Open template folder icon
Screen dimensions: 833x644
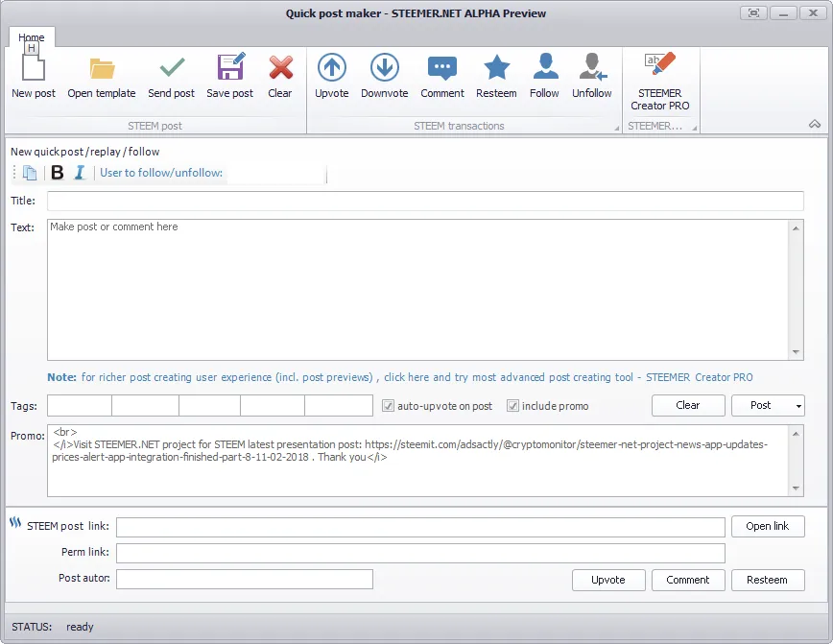[102, 68]
